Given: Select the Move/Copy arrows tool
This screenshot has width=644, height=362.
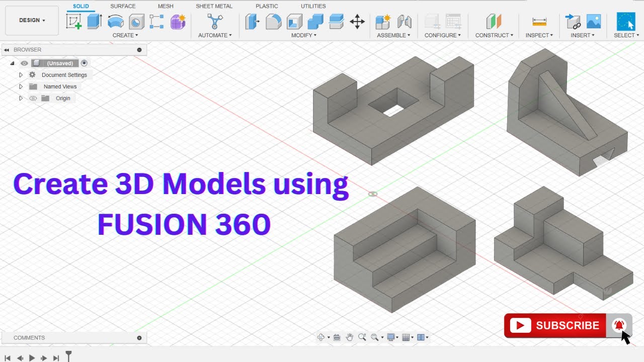Looking at the screenshot, I should (x=357, y=22).
